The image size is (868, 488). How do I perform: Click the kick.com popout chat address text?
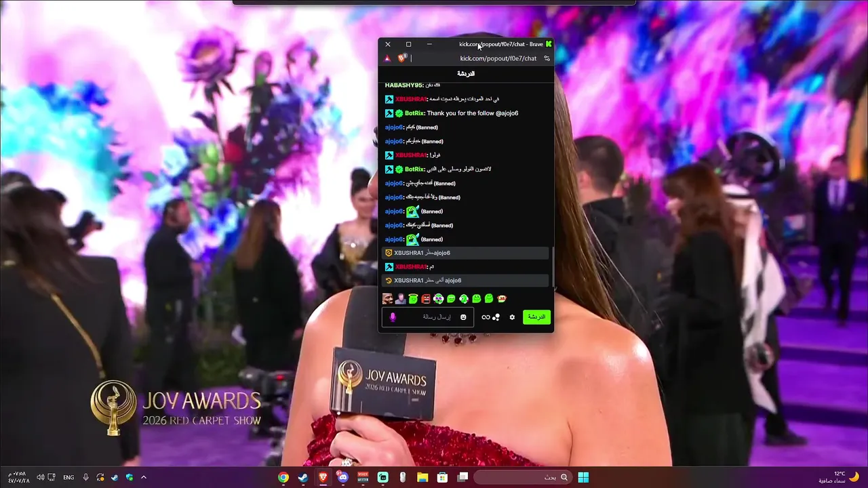(498, 58)
